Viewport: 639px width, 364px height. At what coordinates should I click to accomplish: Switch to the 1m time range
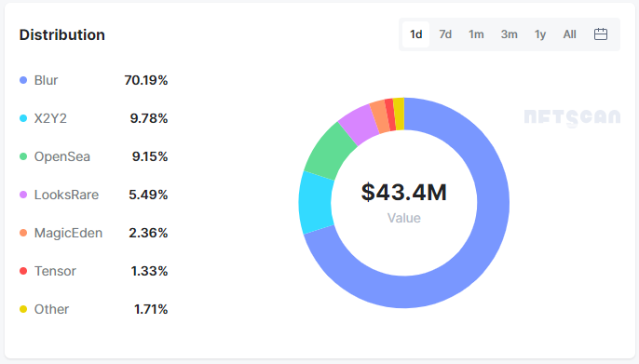point(476,34)
